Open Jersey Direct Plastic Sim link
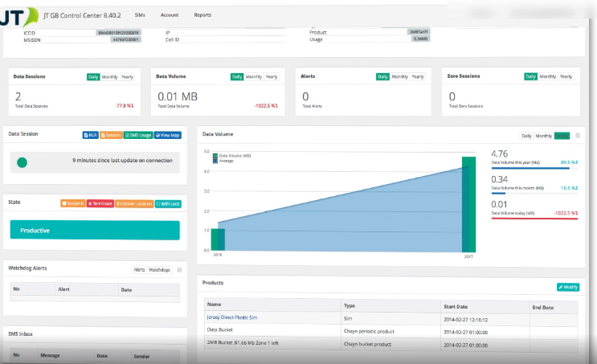This screenshot has height=364, width=597. [232, 317]
